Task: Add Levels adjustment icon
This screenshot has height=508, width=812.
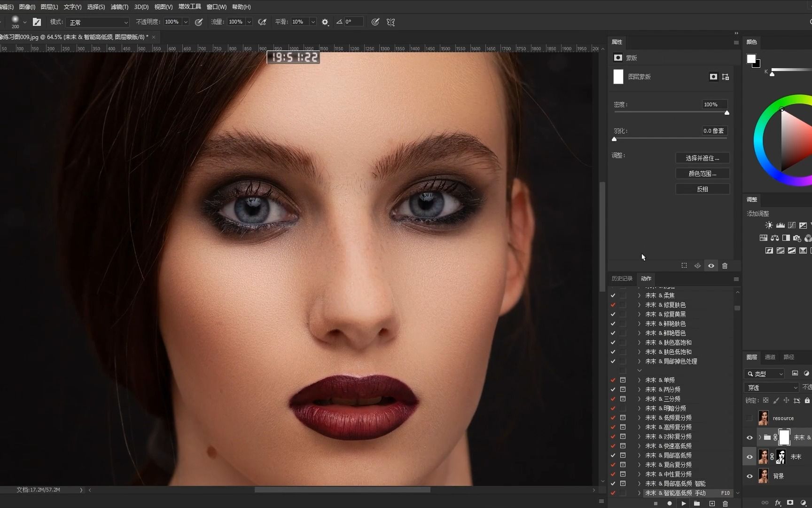Action: 781,225
